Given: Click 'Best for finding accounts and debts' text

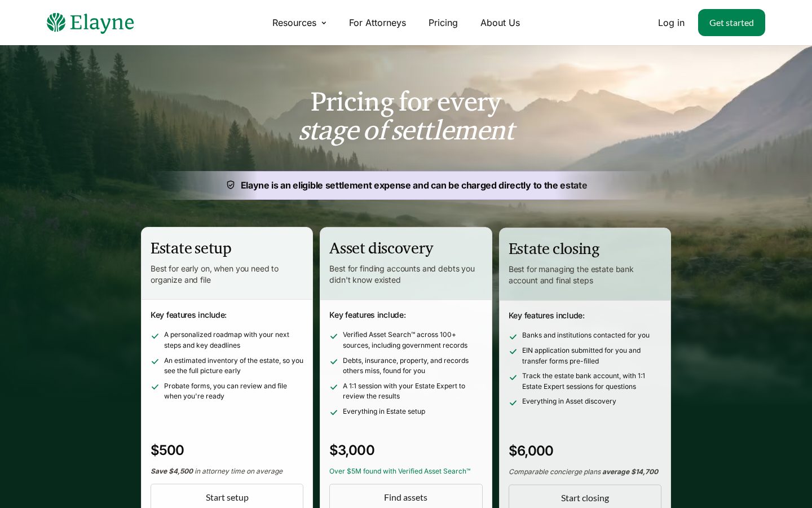Looking at the screenshot, I should pos(402,274).
